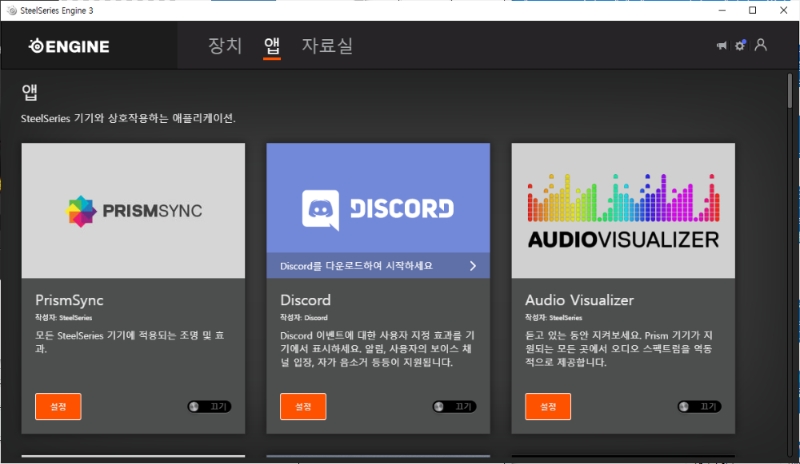Click the SteelSeries Engine 3 title bar icon
Viewport: 800px width, 464px height.
pyautogui.click(x=10, y=10)
